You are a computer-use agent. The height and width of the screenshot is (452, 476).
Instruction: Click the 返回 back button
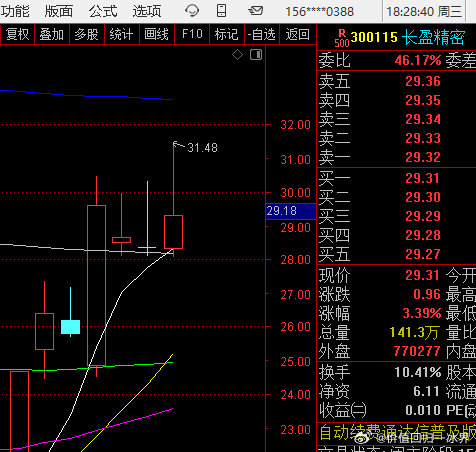[x=297, y=34]
